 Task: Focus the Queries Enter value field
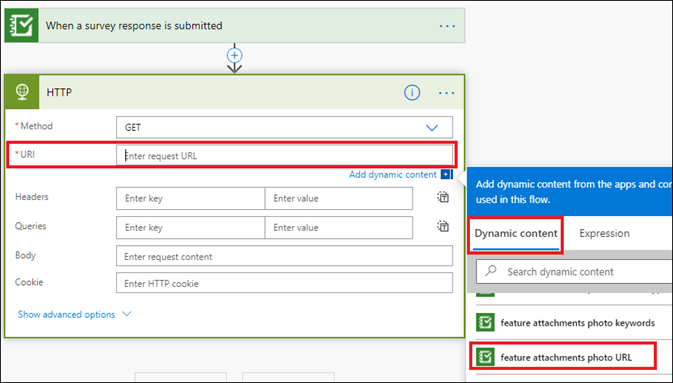tap(339, 228)
